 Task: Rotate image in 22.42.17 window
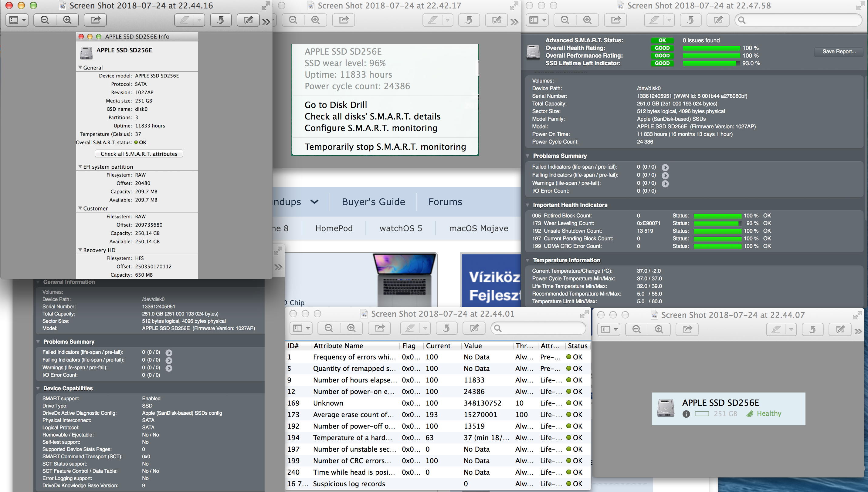[469, 20]
